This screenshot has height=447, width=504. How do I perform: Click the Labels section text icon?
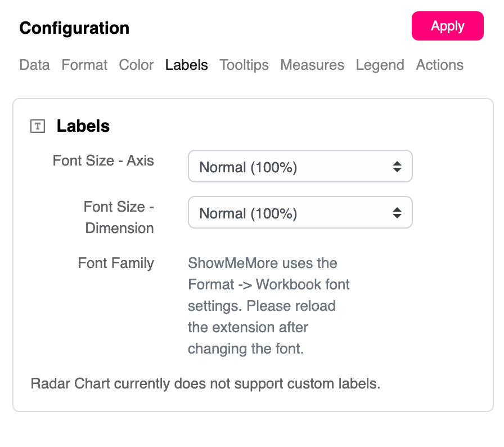pos(37,126)
